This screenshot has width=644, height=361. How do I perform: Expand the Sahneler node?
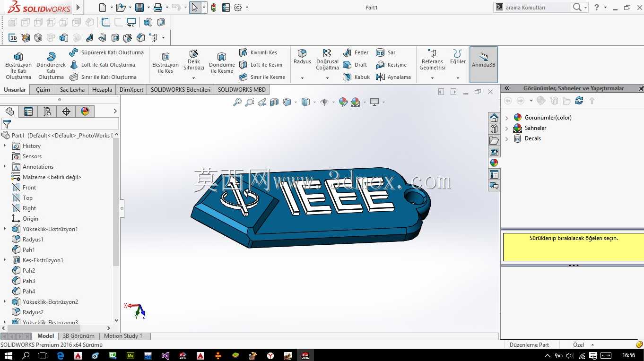[507, 128]
